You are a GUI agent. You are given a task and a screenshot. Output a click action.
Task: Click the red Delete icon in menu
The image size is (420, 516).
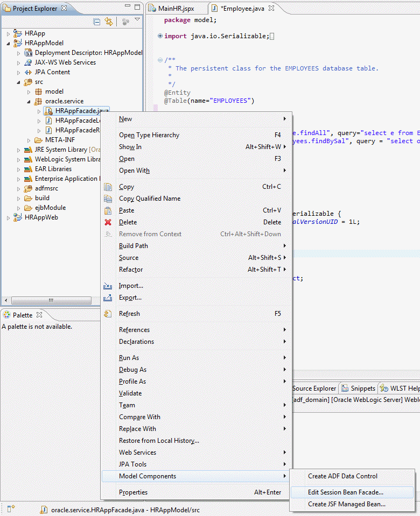point(108,222)
